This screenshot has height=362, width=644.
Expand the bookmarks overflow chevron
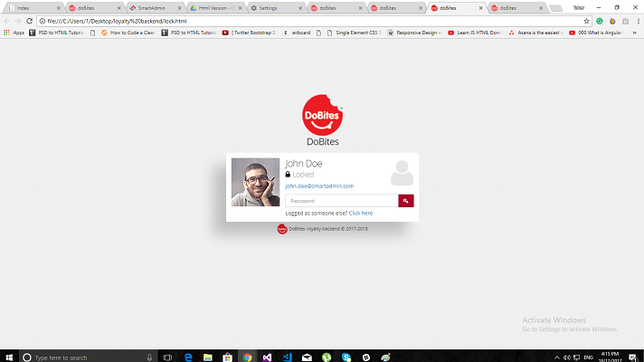pos(635,33)
